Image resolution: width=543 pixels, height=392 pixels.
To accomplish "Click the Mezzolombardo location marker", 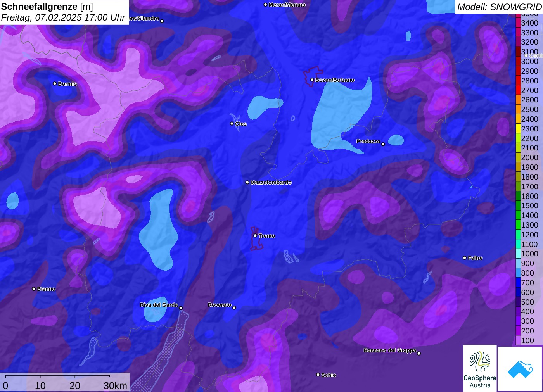I will (x=247, y=182).
